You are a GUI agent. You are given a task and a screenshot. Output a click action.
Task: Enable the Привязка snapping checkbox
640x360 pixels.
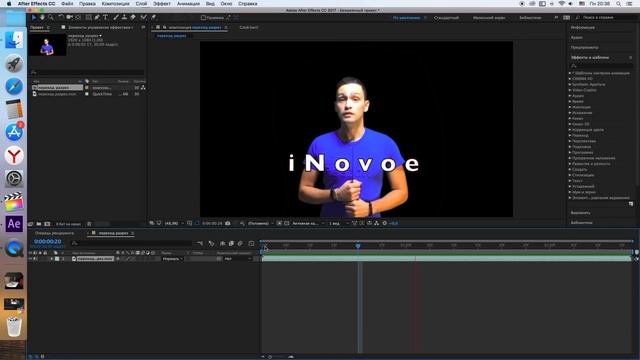pos(203,18)
